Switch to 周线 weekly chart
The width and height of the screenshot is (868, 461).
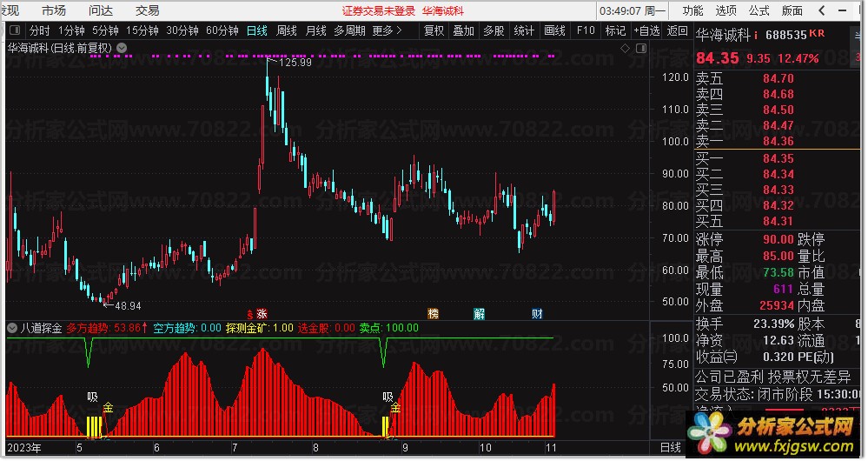coord(286,31)
